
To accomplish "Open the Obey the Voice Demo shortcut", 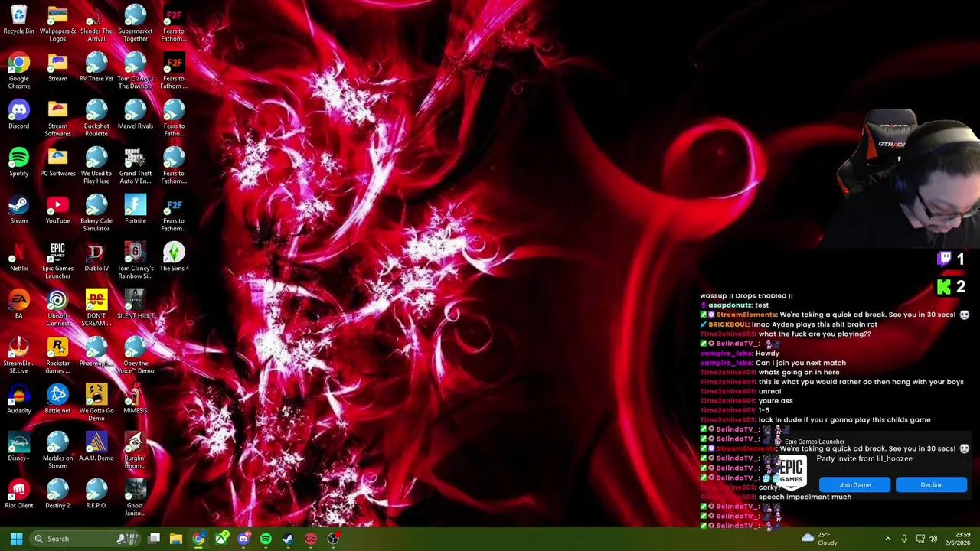I will pyautogui.click(x=136, y=356).
